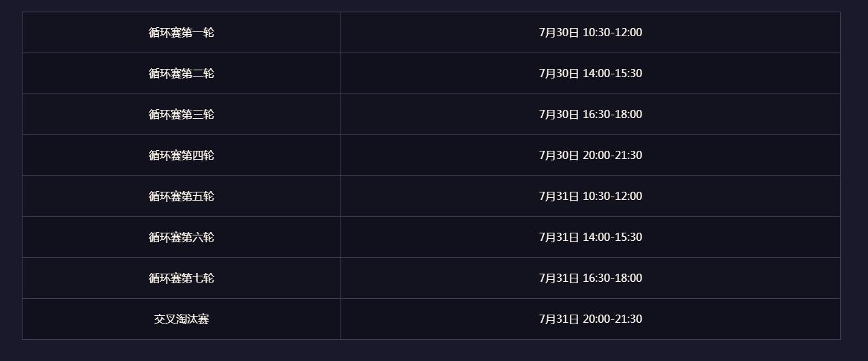Select the 循环赛第六轮 row label

[182, 237]
